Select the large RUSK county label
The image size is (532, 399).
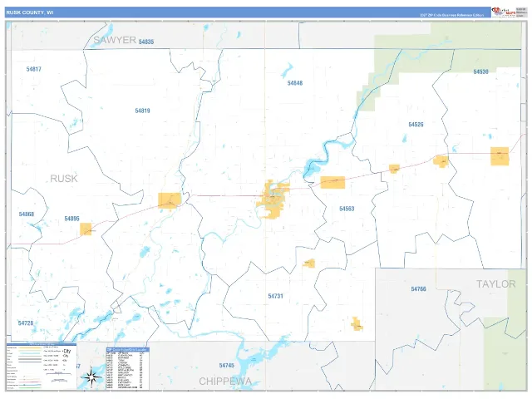[64, 179]
